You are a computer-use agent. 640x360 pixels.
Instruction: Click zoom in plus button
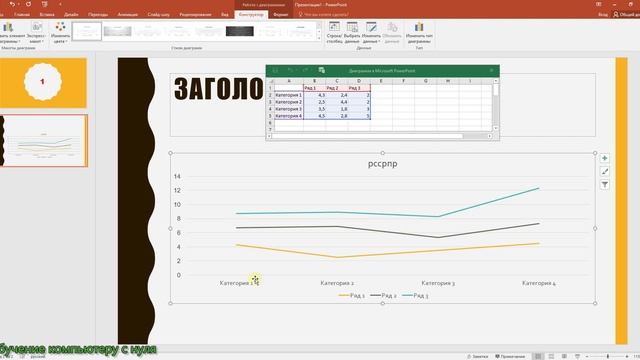point(627,356)
